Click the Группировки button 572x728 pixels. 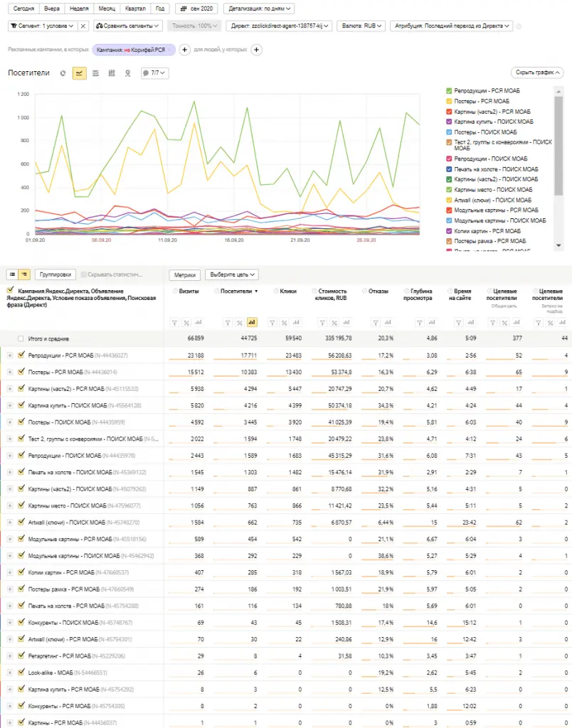[55, 274]
